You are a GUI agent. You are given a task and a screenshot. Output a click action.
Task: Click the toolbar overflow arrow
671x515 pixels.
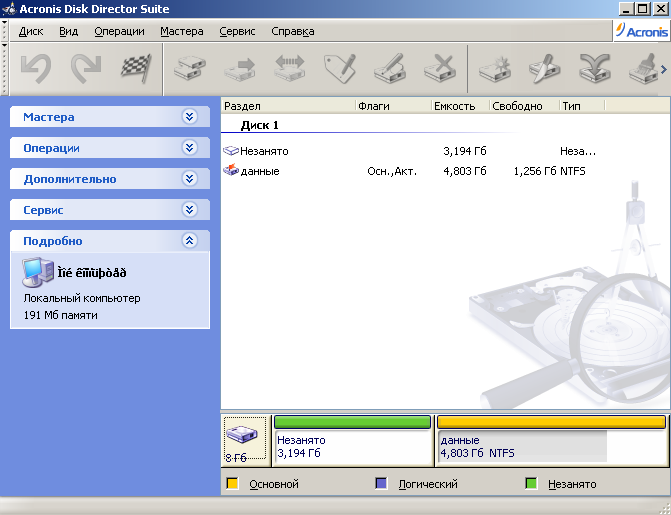(x=664, y=69)
